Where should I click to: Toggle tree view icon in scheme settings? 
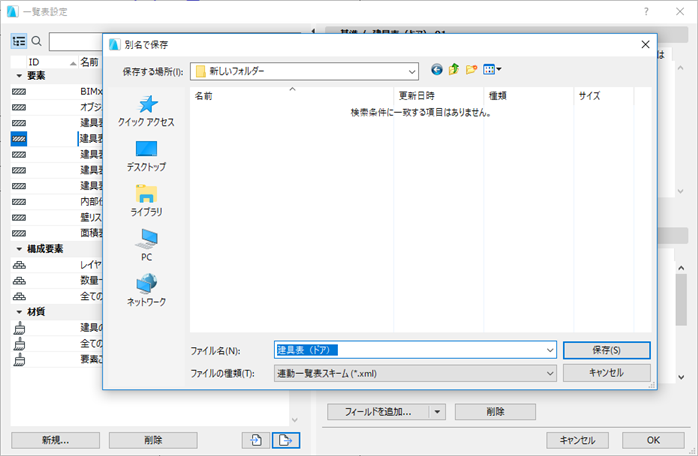[19, 41]
